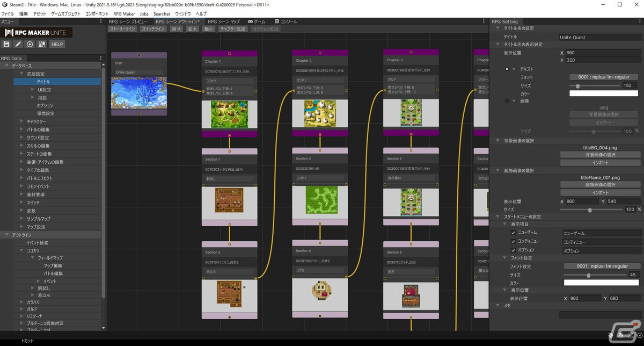Collapse the データベース tree section
Image resolution: width=644 pixels, height=346 pixels.
tap(7, 66)
